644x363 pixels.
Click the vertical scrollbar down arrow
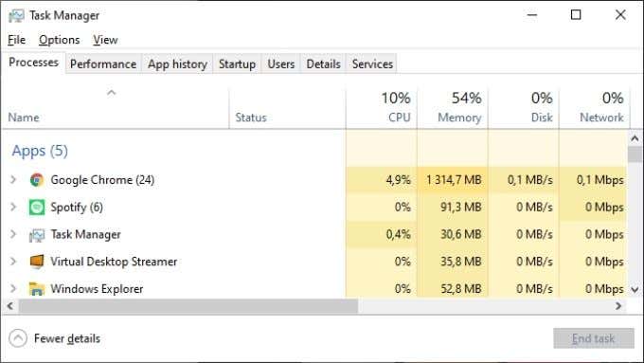pyautogui.click(x=635, y=289)
